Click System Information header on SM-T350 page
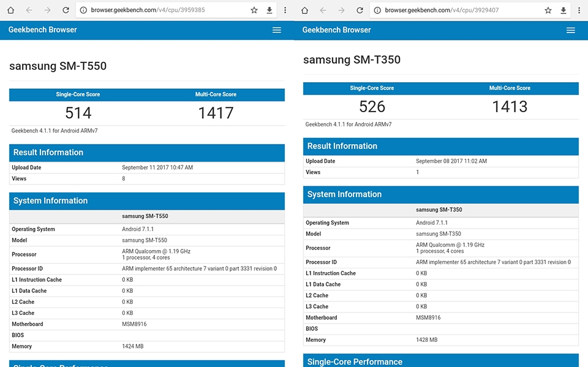Screen dimensions: 588x367 (441, 194)
